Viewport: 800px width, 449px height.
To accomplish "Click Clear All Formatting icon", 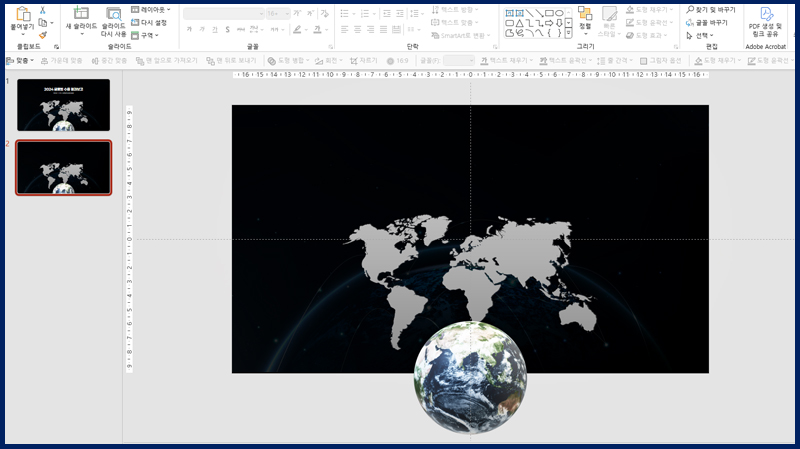I will pos(324,13).
